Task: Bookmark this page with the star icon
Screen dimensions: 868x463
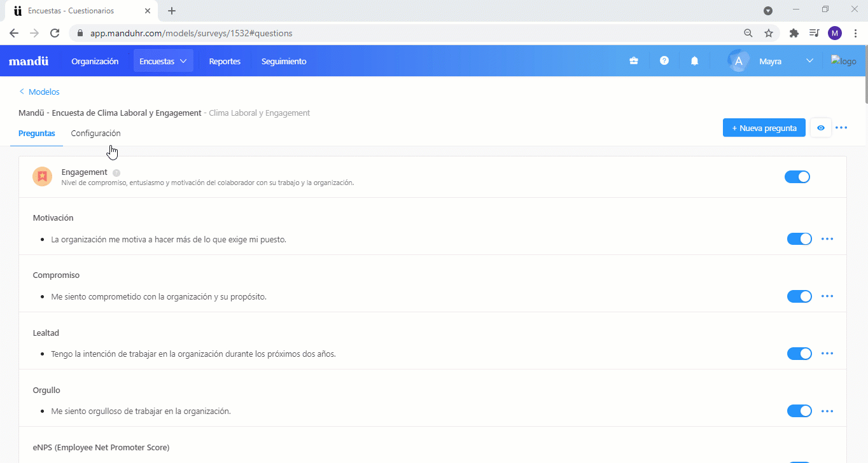Action: [x=769, y=33]
